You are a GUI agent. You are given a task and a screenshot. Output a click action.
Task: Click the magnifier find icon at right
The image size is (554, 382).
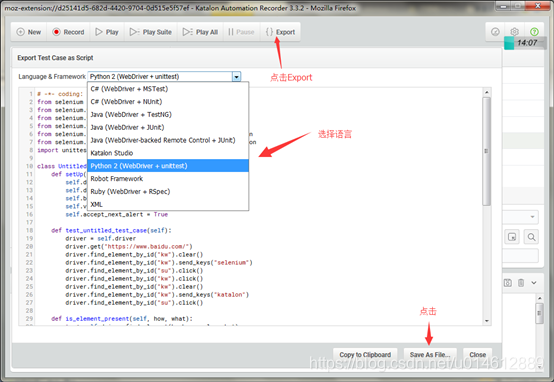[x=531, y=237]
